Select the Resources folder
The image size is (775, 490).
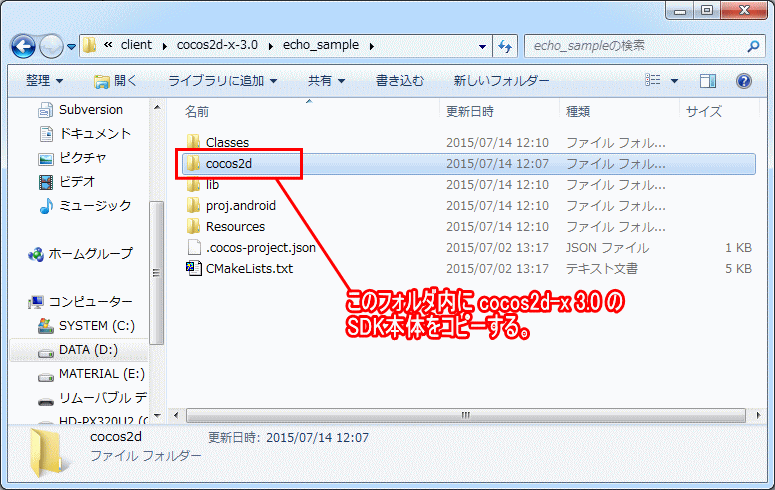tap(235, 226)
